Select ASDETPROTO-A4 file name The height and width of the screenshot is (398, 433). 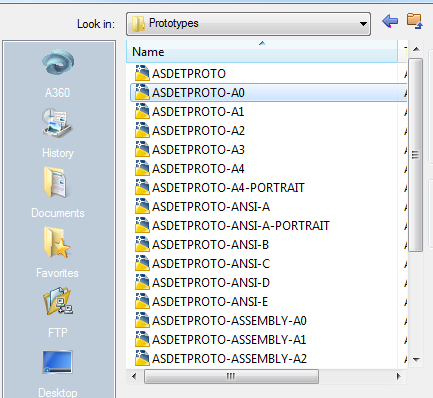click(198, 169)
